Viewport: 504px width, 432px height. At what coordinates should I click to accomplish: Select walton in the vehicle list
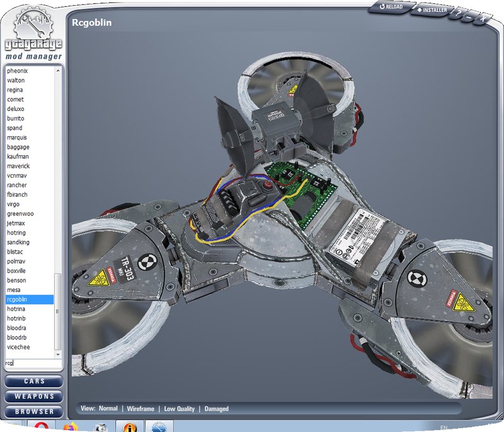click(x=30, y=81)
